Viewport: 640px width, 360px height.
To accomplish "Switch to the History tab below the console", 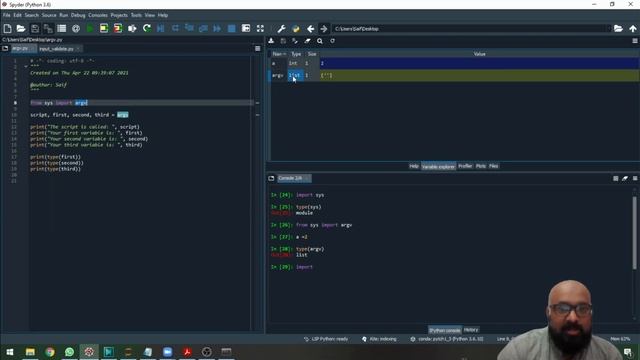I will 471,330.
